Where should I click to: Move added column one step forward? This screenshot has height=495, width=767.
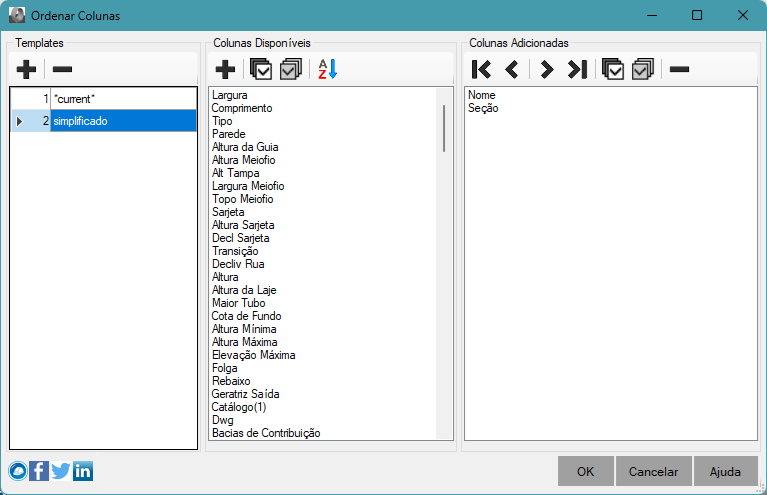(x=546, y=69)
